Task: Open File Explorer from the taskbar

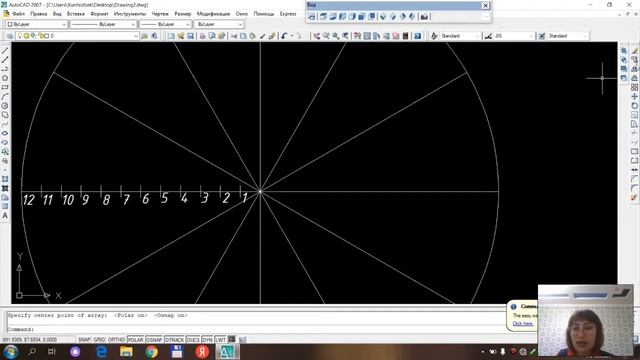Action: click(x=126, y=352)
